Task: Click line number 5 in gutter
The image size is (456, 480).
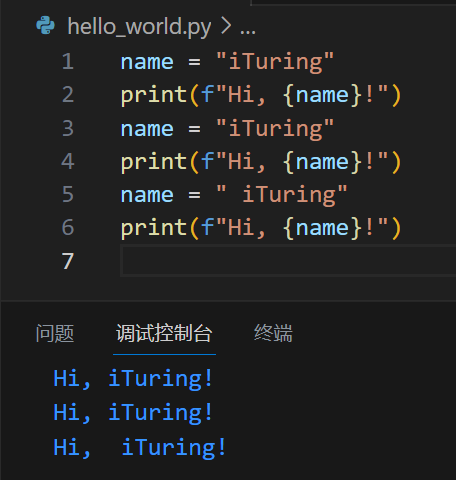Action: (x=68, y=194)
